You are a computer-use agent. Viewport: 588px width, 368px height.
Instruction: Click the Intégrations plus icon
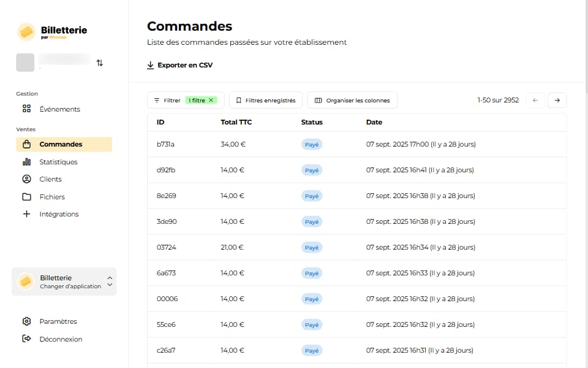[x=26, y=214]
